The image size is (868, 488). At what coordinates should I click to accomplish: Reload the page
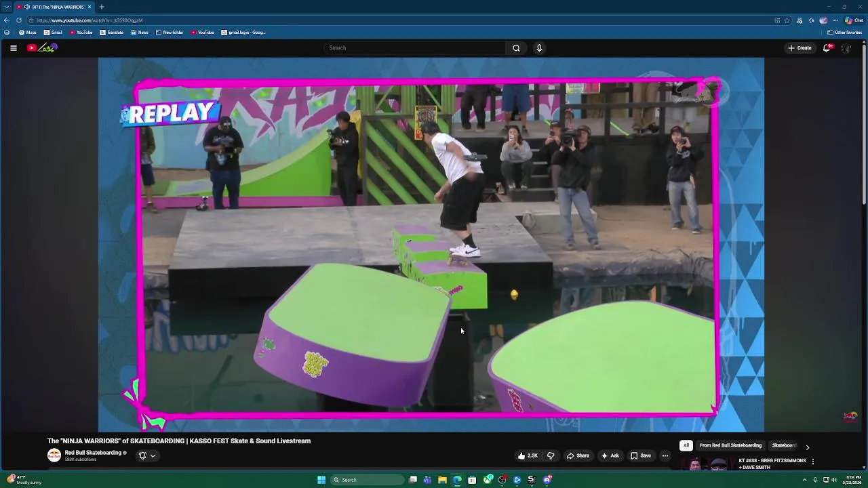click(19, 20)
